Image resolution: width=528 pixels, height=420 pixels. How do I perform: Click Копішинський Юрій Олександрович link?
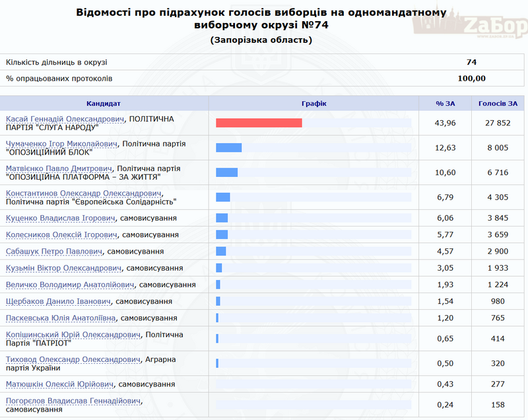[73, 334]
